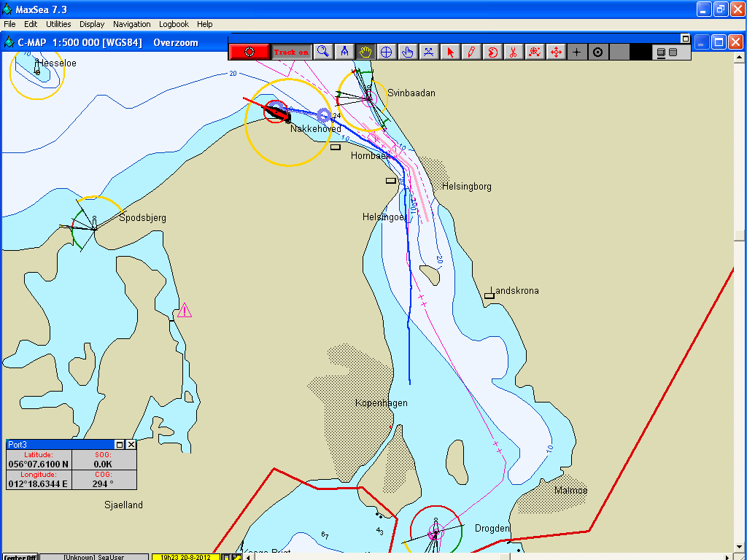Screen dimensions: 747x560
Task: Open the Navigation menu
Action: (131, 24)
